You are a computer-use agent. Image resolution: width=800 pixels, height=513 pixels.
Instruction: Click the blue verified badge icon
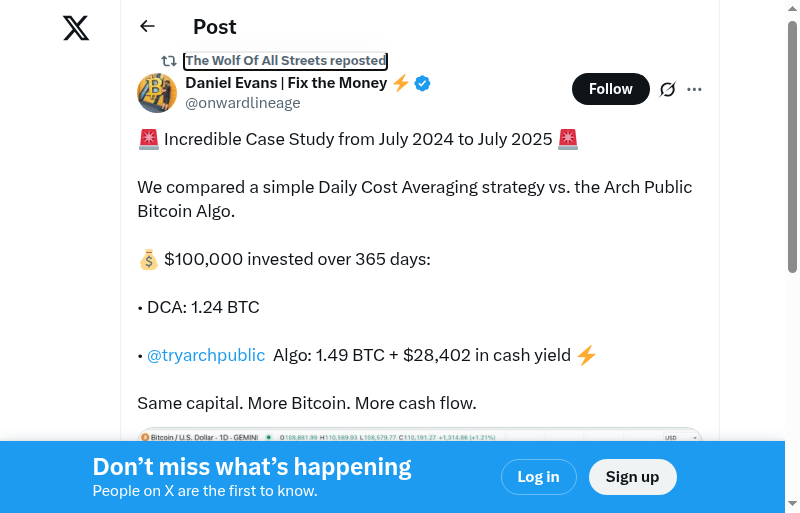[423, 83]
